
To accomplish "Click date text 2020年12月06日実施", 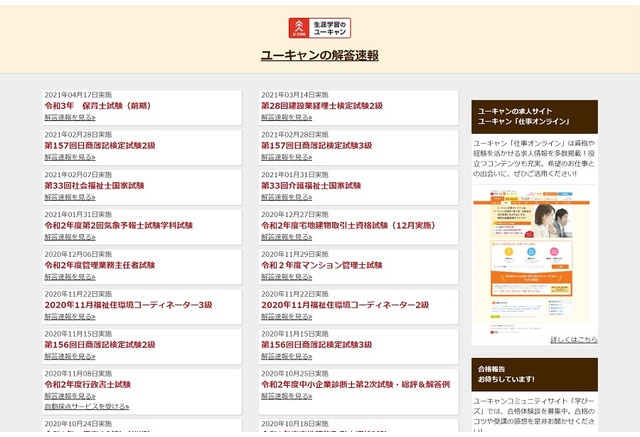I will point(78,254).
